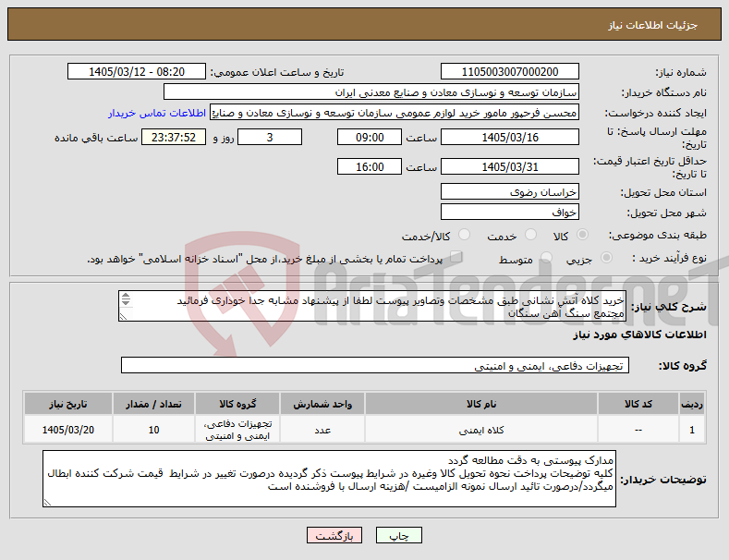This screenshot has height=560, width=729.
Task: Click the delivery province field خراسان رضوی
Action: coord(509,191)
